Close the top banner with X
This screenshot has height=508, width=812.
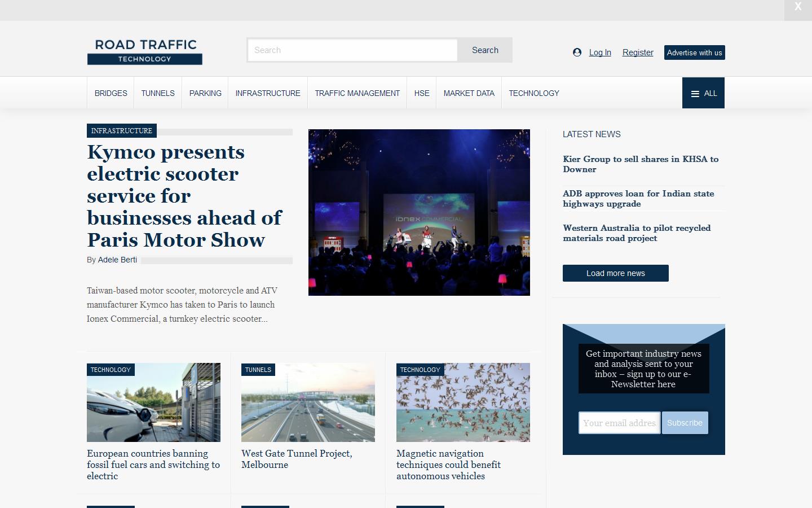click(x=797, y=7)
